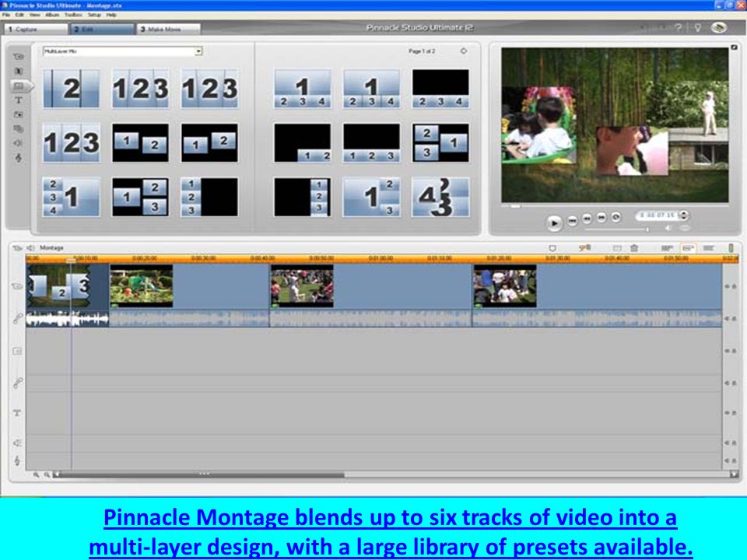747x560 pixels.
Task: Switch to the 3 Make Movie tab
Action: tap(168, 29)
